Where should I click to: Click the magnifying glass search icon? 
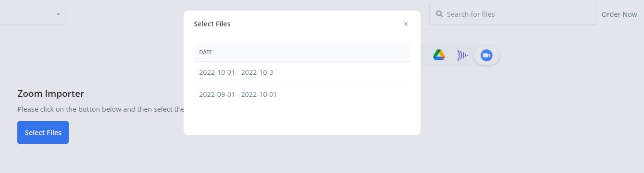click(x=439, y=14)
